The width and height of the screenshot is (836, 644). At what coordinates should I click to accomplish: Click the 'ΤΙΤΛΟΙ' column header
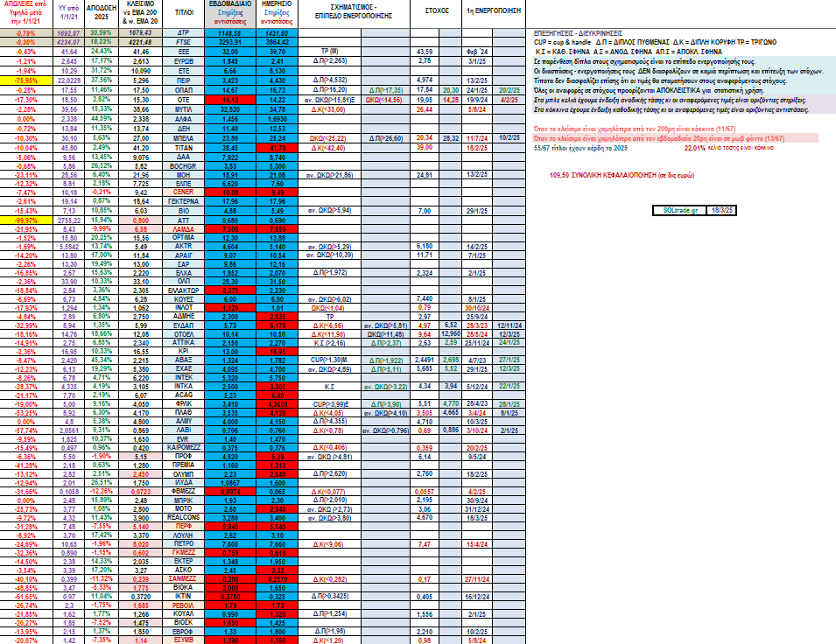tap(184, 12)
